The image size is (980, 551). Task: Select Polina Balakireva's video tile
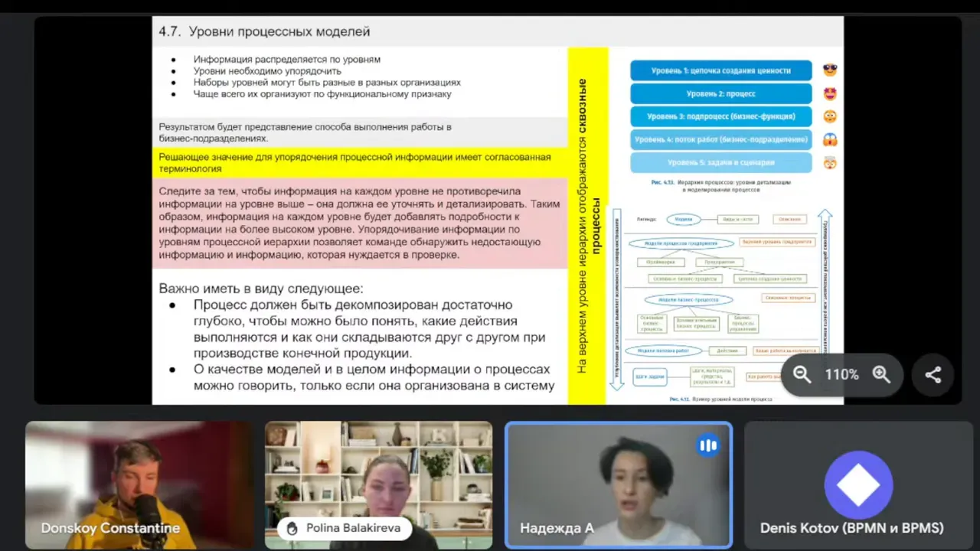(x=378, y=485)
